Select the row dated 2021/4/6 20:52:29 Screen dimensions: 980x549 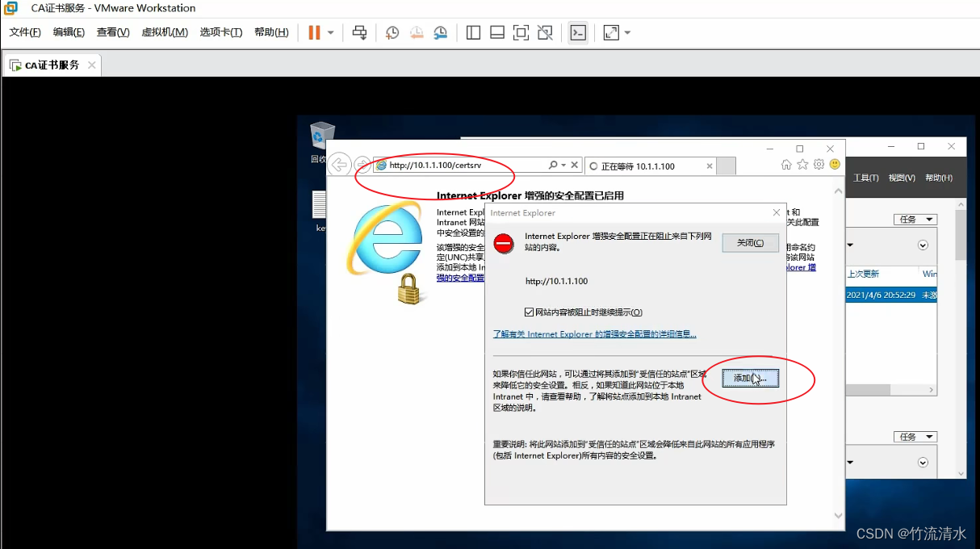(891, 295)
